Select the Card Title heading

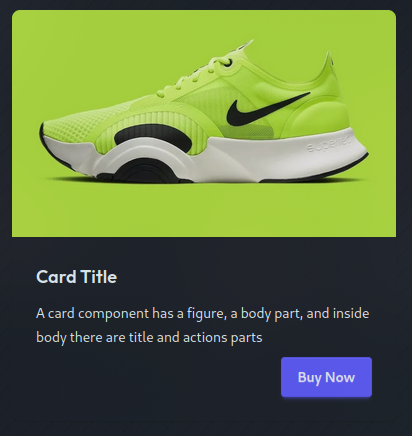tap(76, 277)
